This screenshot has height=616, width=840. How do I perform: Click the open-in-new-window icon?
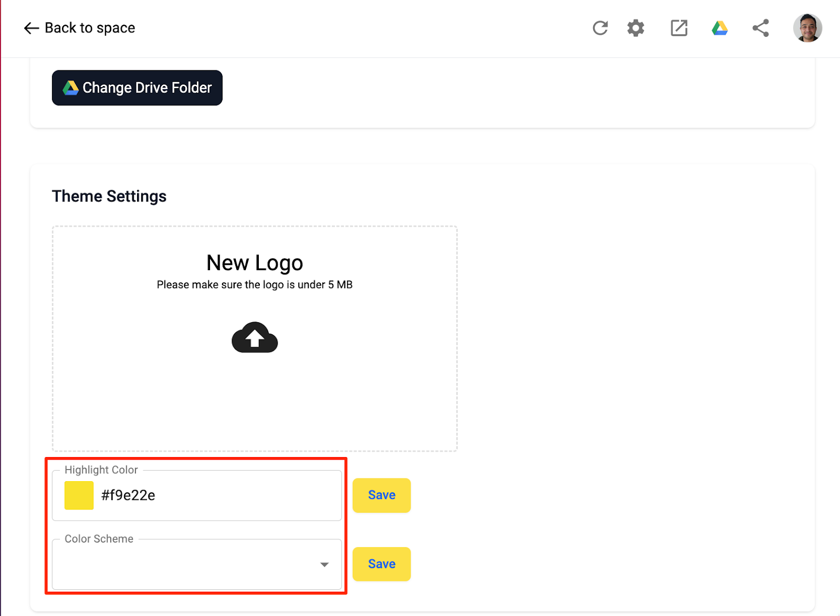pyautogui.click(x=679, y=28)
